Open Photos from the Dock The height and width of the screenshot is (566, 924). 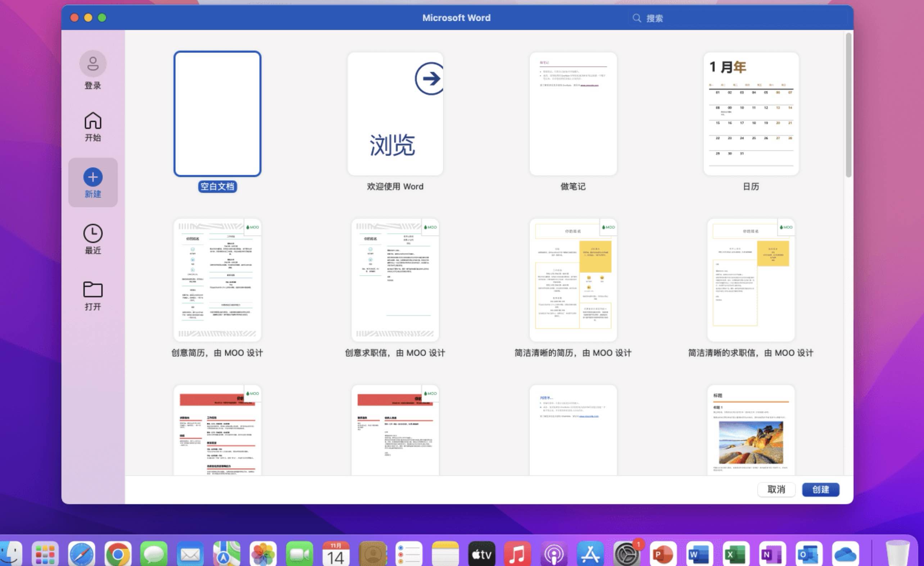(x=263, y=554)
